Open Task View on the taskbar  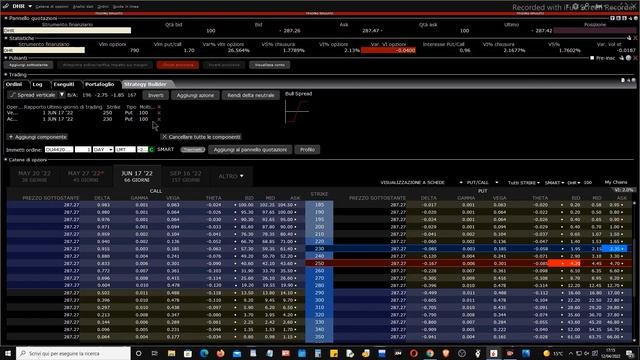(155, 353)
